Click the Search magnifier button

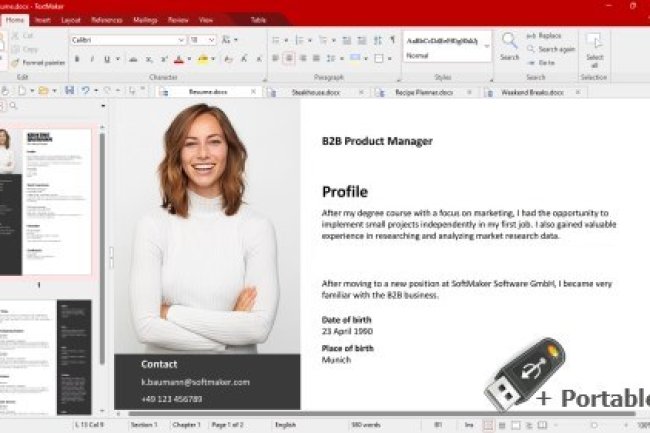(x=509, y=47)
